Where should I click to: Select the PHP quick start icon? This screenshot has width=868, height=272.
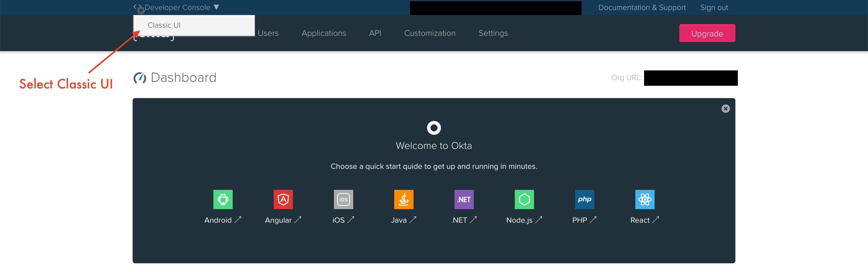585,199
